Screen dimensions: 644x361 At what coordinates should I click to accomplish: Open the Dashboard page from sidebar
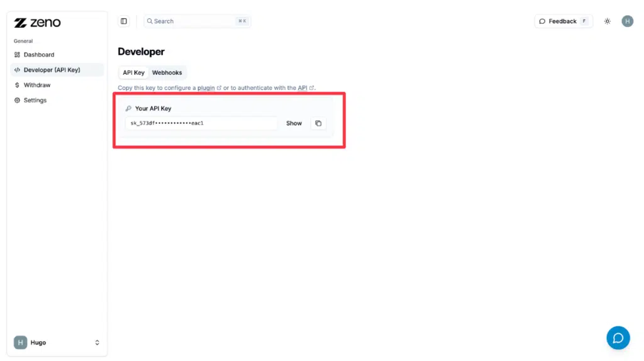coord(38,55)
